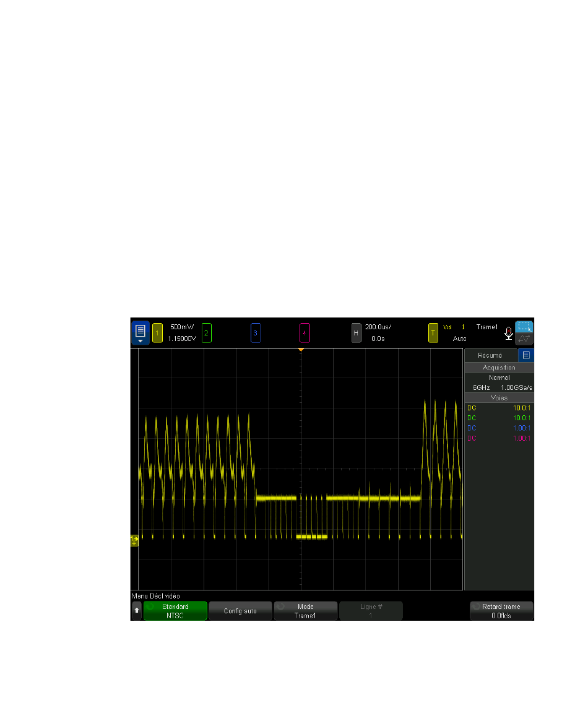Viewport: 588px width, 721px height.
Task: Click the 200.0us/ timebase value
Action: (378, 327)
